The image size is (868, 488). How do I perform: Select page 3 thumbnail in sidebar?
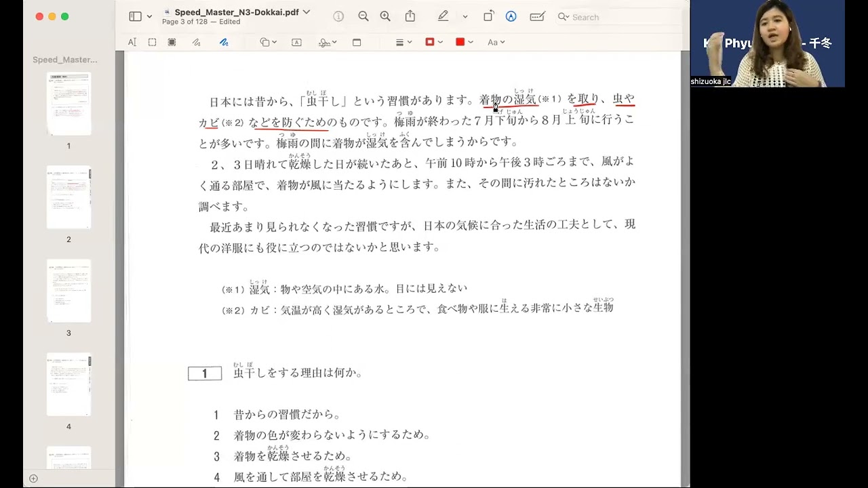[68, 291]
